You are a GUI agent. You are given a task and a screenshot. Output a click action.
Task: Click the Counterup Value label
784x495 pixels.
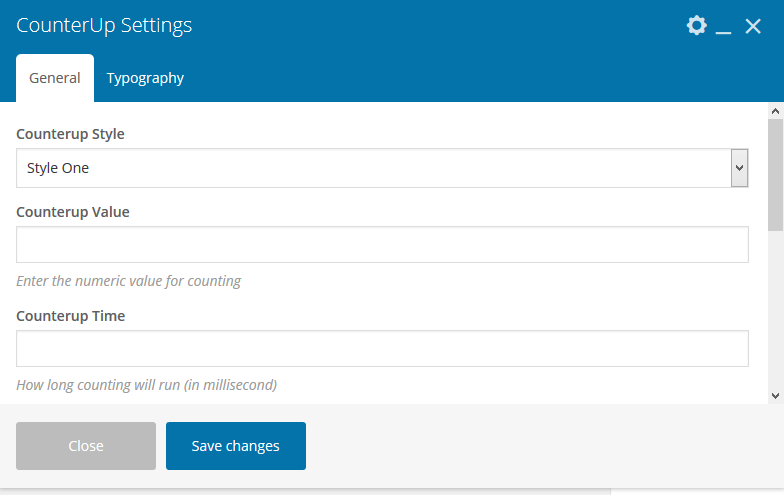coord(73,212)
